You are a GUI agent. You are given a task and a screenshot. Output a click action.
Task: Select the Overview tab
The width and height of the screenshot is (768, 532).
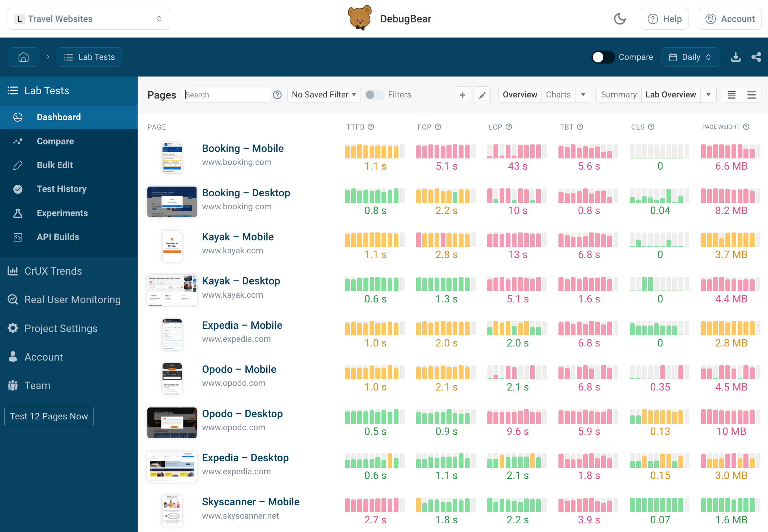coord(520,95)
